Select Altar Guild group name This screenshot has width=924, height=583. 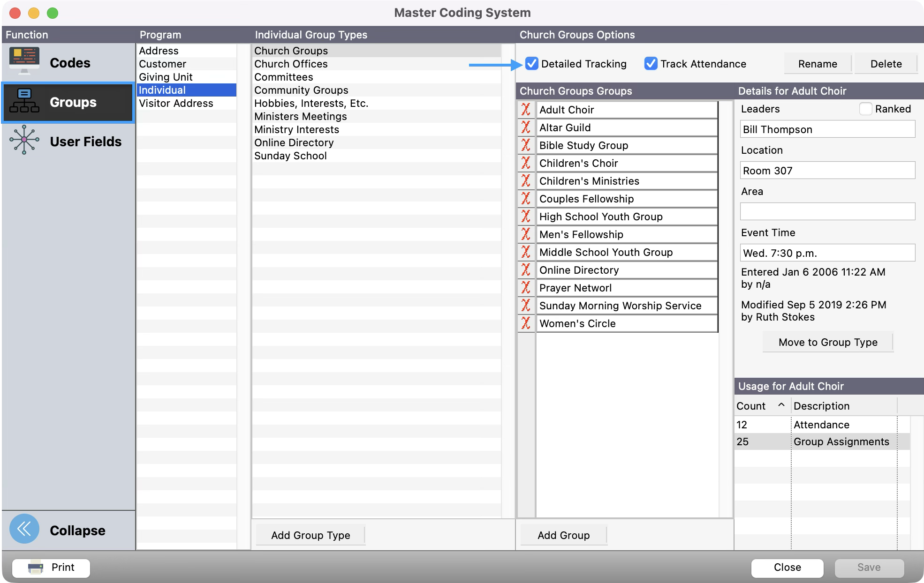pyautogui.click(x=627, y=127)
